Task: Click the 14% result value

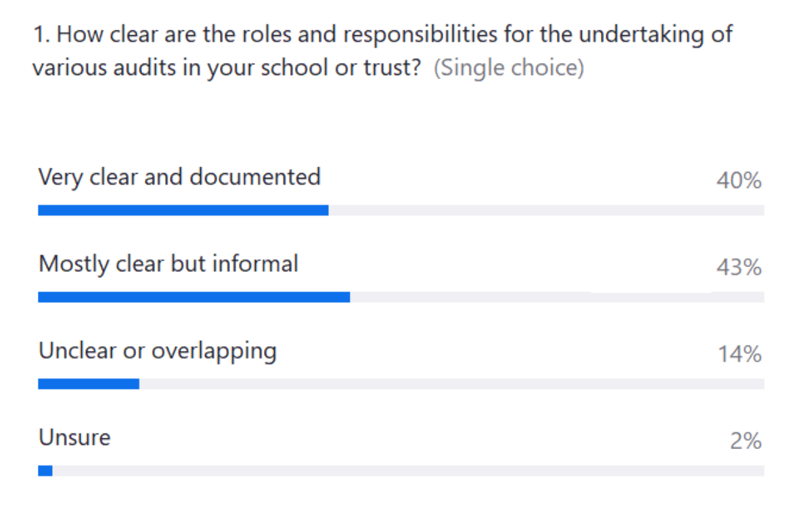Action: point(740,354)
